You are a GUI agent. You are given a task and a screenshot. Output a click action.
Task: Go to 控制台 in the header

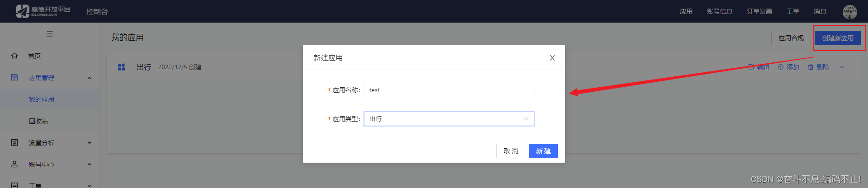(97, 11)
